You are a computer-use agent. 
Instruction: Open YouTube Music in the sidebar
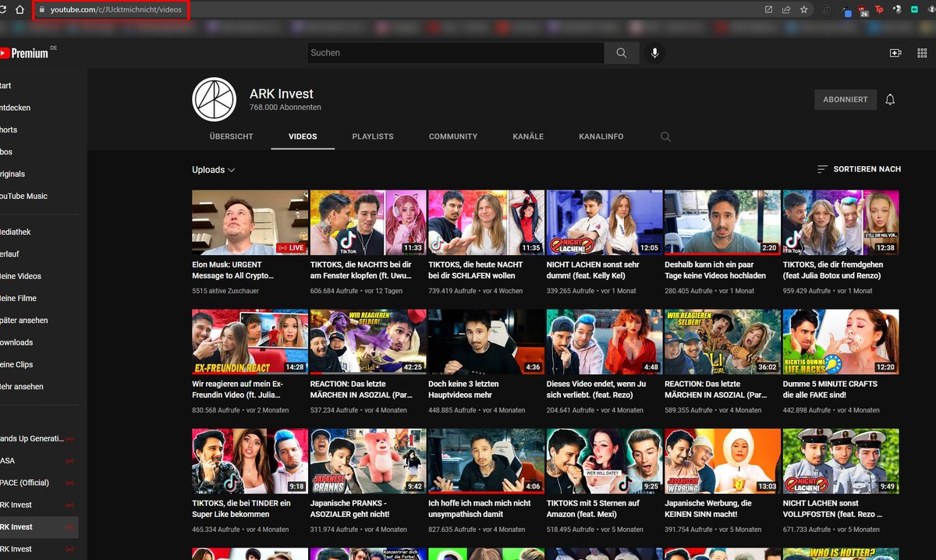(x=23, y=197)
